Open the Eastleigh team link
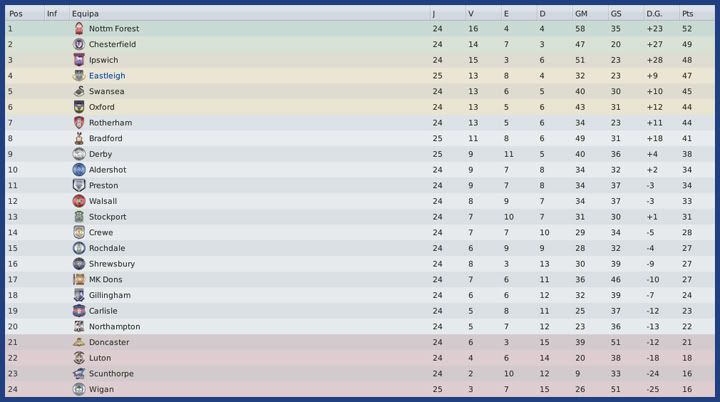This screenshot has width=720, height=402. pos(105,76)
